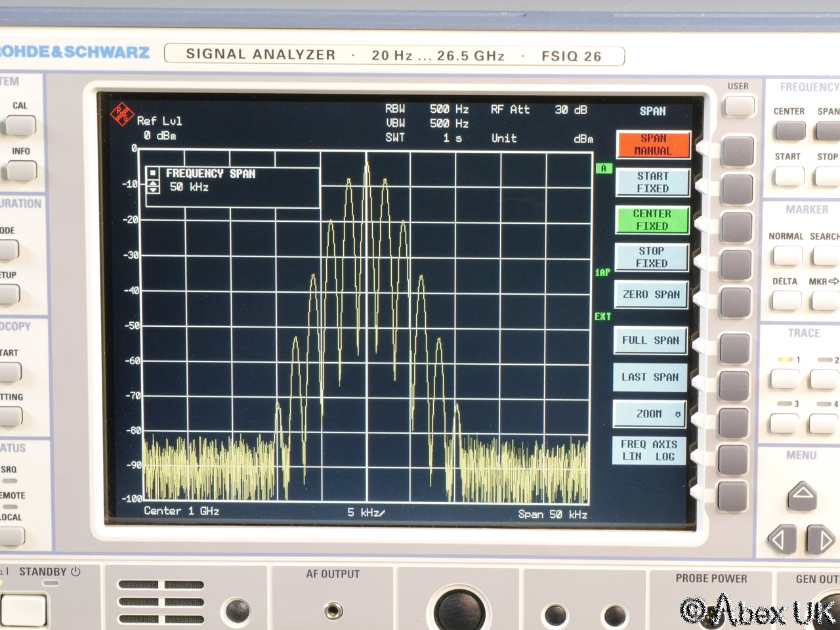Toggle the CENTER FIXED softkey

click(652, 220)
